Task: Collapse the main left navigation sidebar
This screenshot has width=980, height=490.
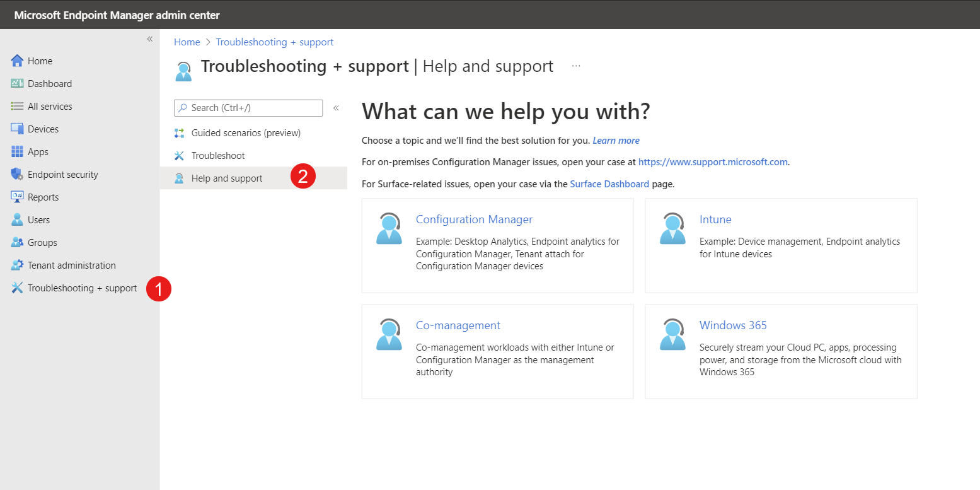Action: point(150,39)
